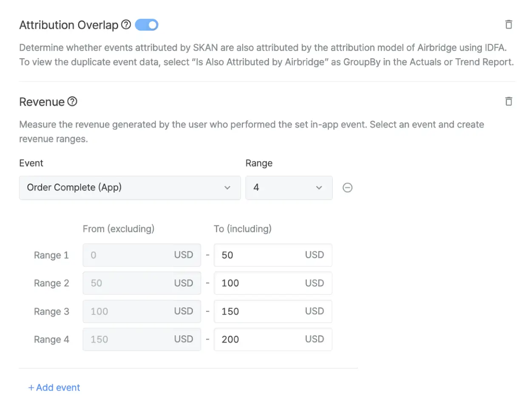Disable the Attribution Overlap toggle
Screen dimensions: 532x408
point(147,25)
